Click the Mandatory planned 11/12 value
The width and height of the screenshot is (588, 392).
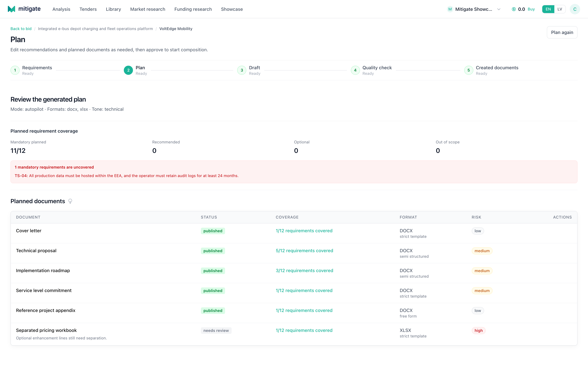[x=18, y=150]
